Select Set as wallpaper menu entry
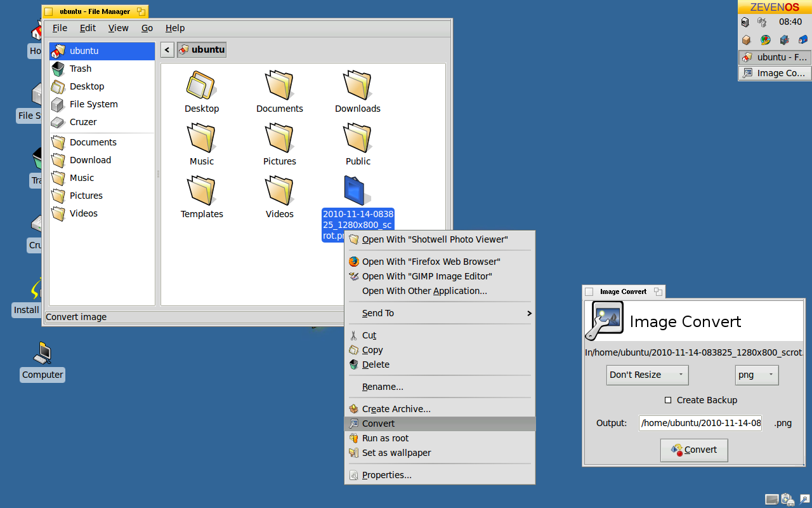Screen dimensions: 812x508 (x=396, y=453)
